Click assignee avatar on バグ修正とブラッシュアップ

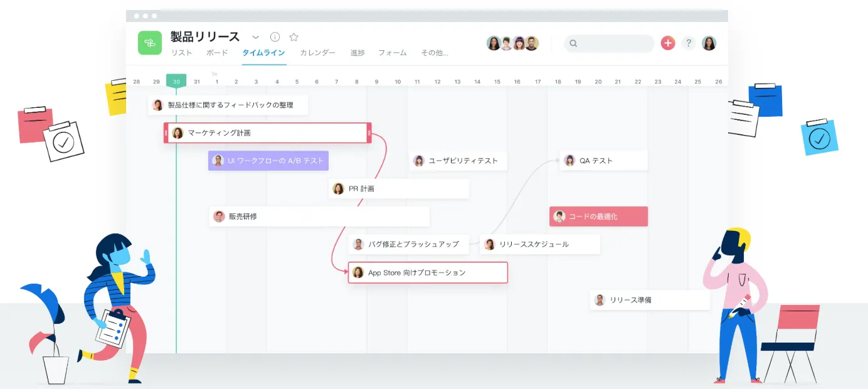[358, 244]
